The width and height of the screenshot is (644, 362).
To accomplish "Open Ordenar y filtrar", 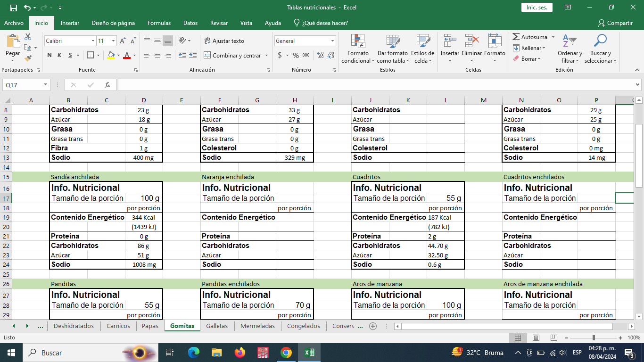I will [570, 49].
